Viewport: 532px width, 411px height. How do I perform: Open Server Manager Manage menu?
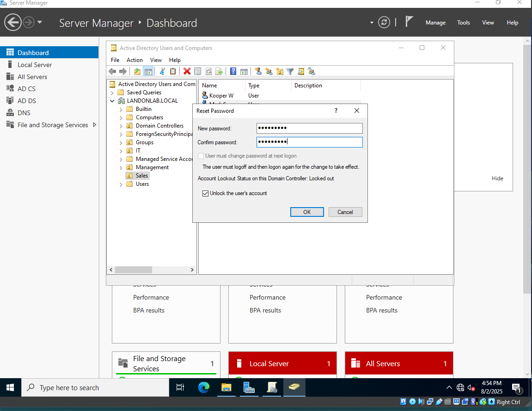coord(435,22)
